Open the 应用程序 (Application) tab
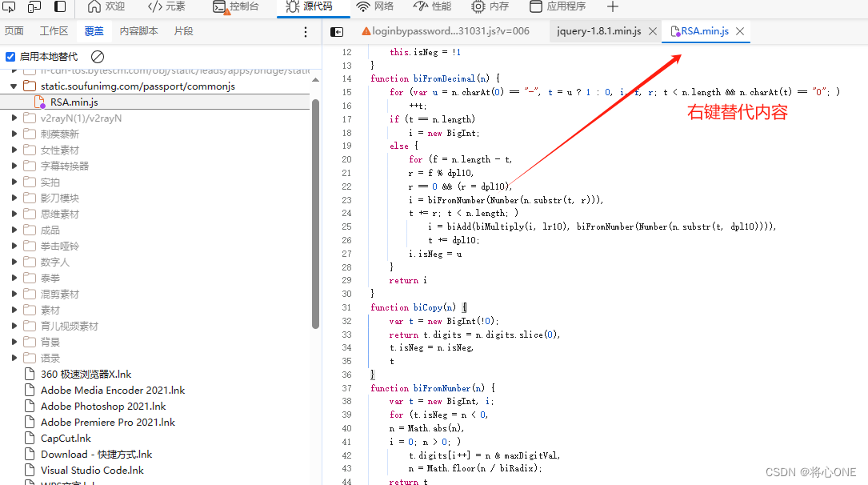Image resolution: width=868 pixels, height=485 pixels. (558, 6)
